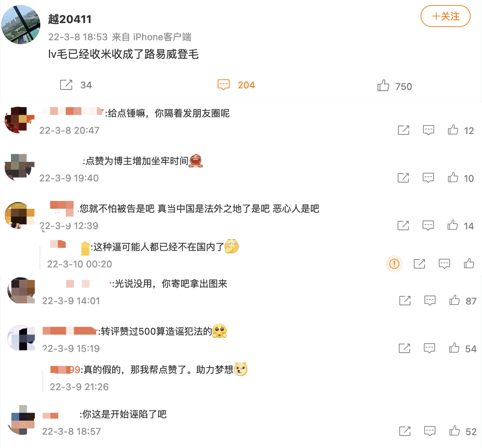Report the reply 这种逼可能人都已经不在国内了
Viewport: 482px width, 448px height.
pos(394,263)
